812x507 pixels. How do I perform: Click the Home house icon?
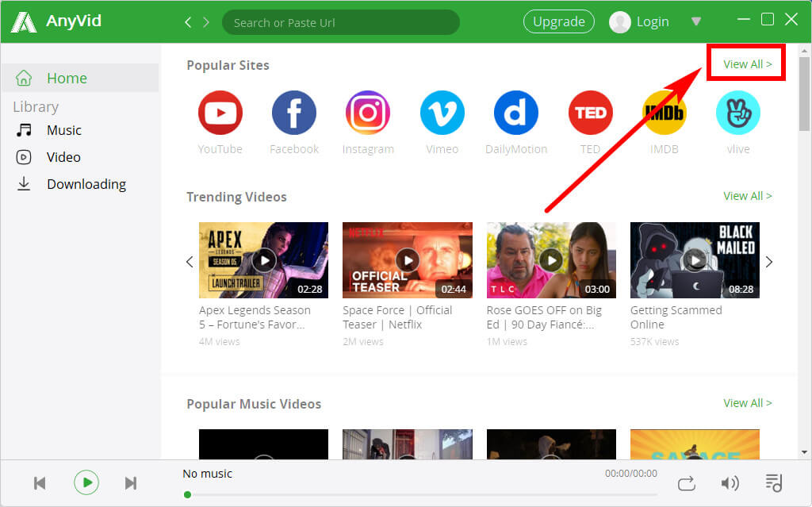click(x=24, y=78)
